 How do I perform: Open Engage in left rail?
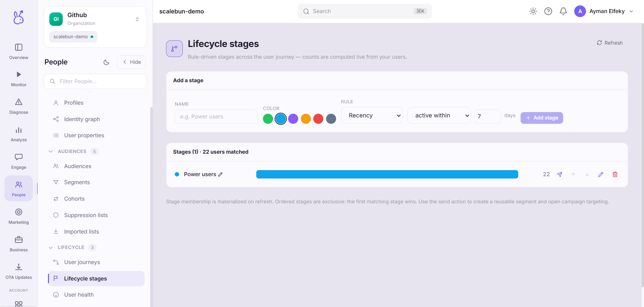(x=19, y=161)
